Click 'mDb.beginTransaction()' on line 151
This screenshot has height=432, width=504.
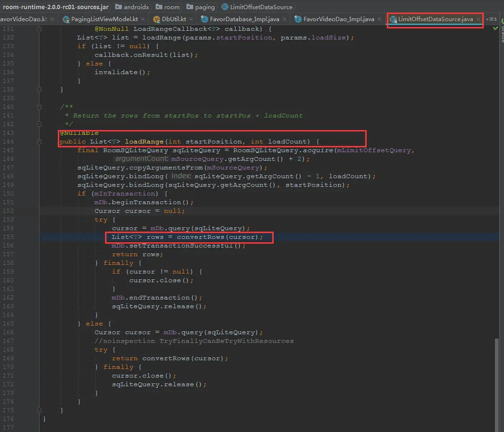[142, 202]
